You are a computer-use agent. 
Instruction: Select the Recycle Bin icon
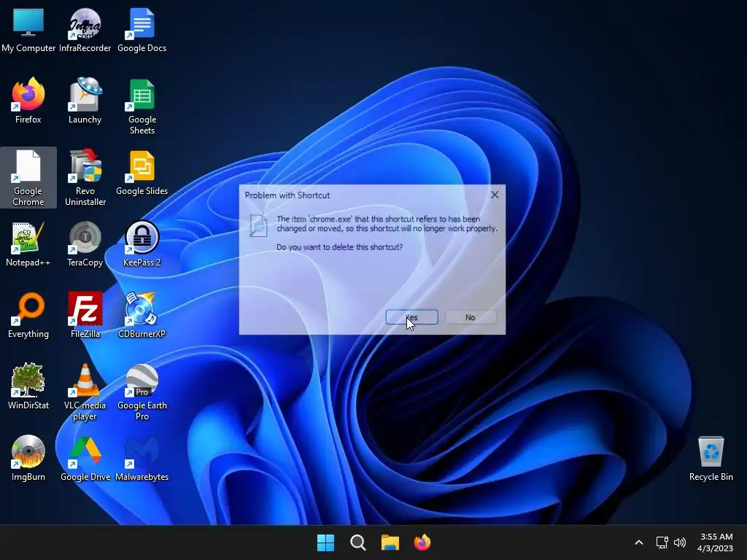click(x=711, y=458)
